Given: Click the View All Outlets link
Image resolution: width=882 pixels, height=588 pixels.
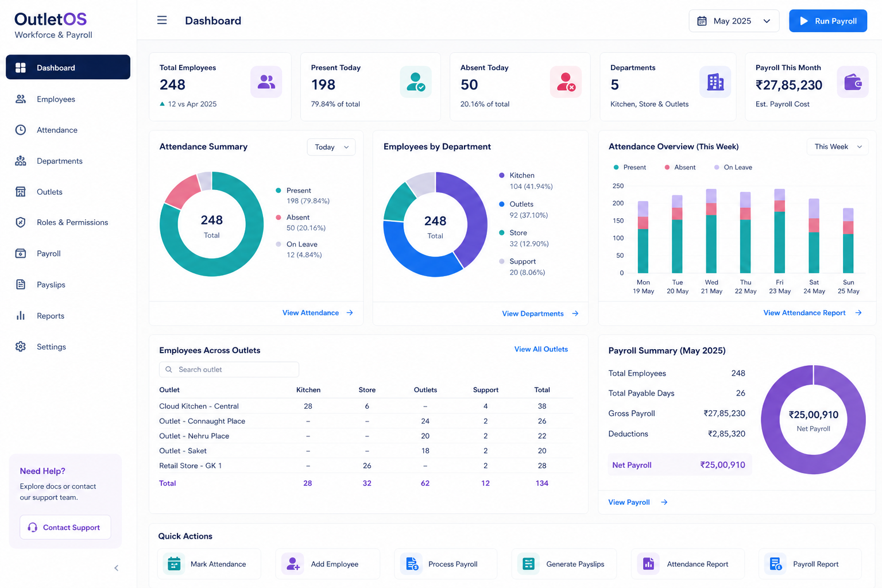Looking at the screenshot, I should (x=541, y=349).
